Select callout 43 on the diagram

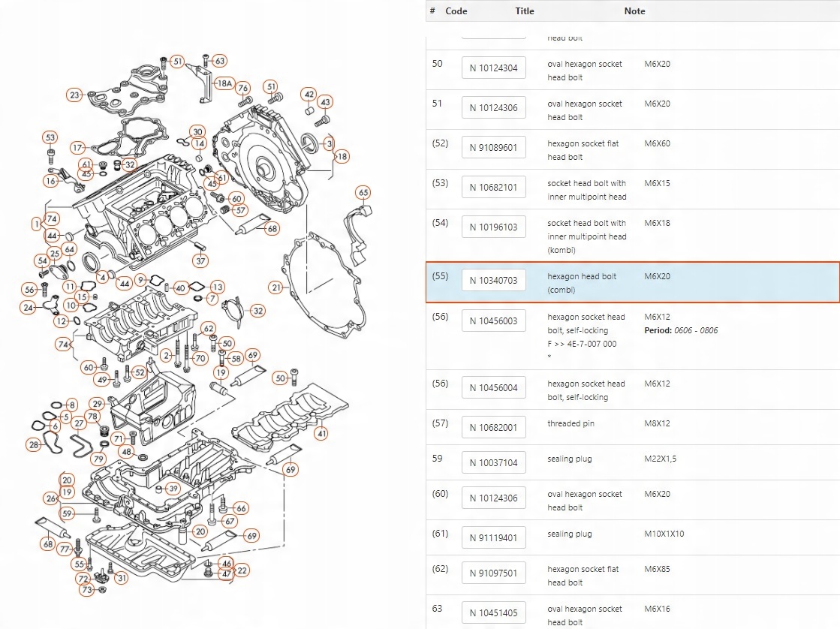[325, 102]
